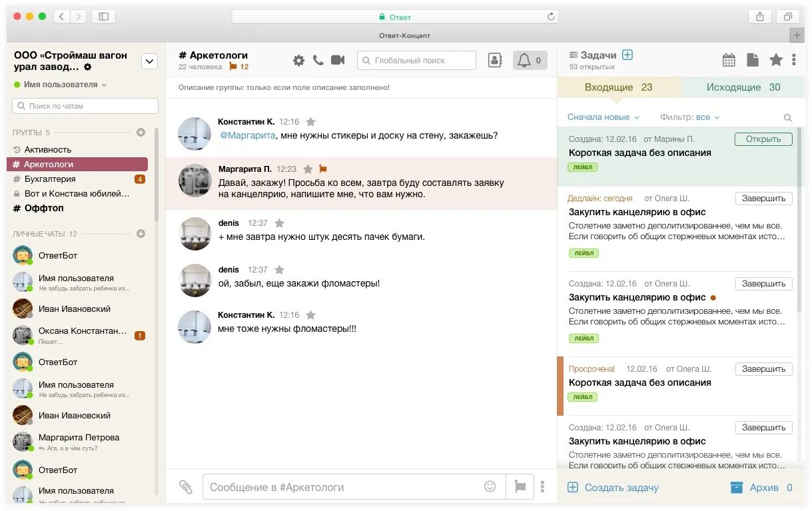Open Сначала новые sort dropdown
Viewport: 812px width, 511px height.
[x=604, y=117]
